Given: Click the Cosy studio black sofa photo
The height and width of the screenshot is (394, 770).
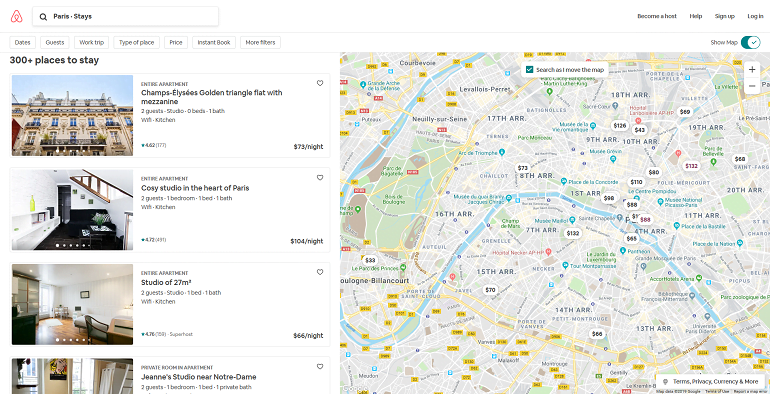Looking at the screenshot, I should click(x=72, y=210).
